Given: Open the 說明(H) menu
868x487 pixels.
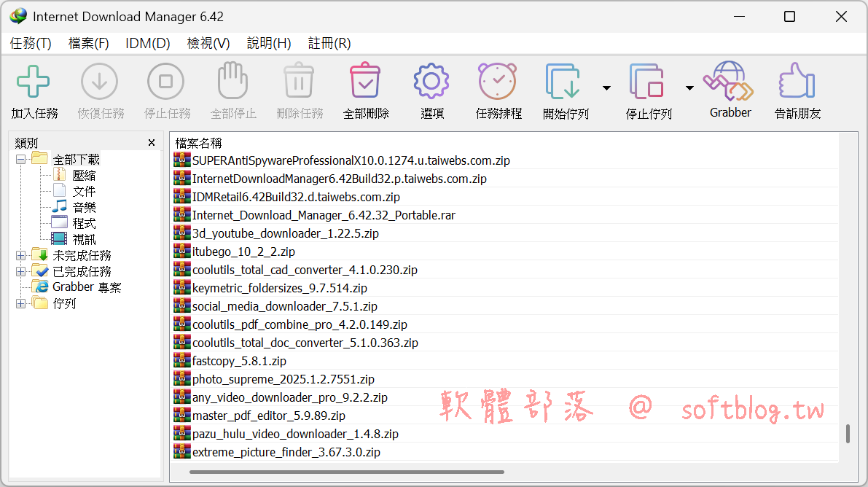Looking at the screenshot, I should [269, 43].
